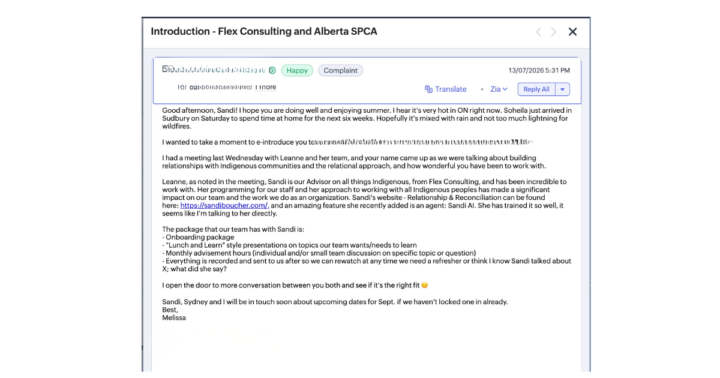Viewport: 720px width, 378px height.
Task: Click the Happy sentiment tag
Action: pos(297,70)
